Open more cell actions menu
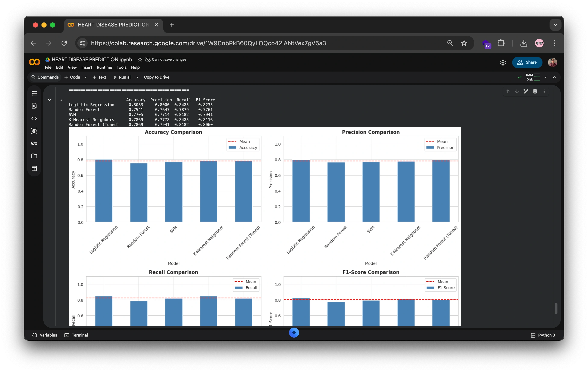This screenshot has height=372, width=588. click(x=544, y=91)
